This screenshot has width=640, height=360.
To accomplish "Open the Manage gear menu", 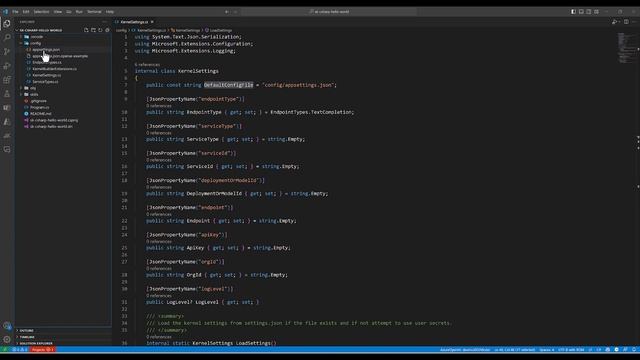I will pos(7,339).
